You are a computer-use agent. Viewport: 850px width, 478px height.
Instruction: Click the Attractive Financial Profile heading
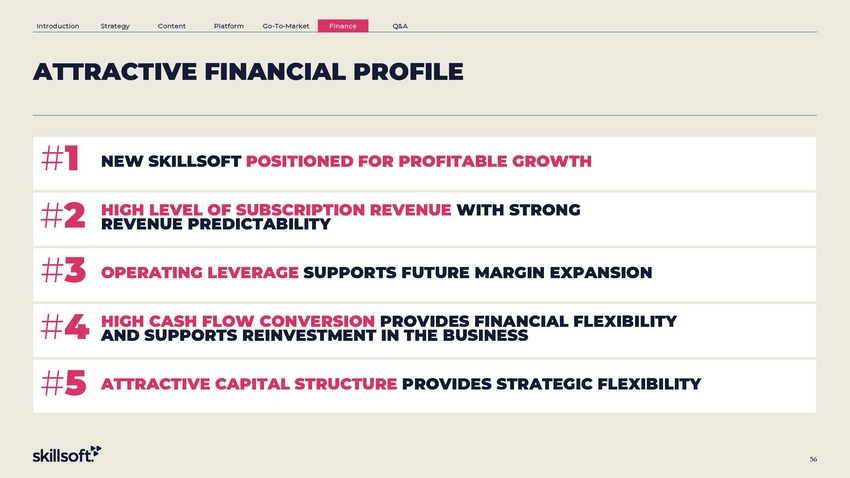pos(248,72)
